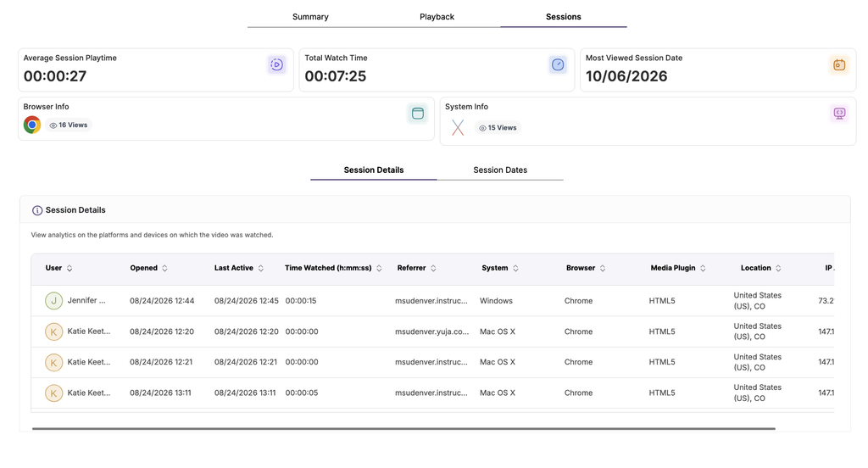Click Jennifer's J avatar
Image resolution: width=868 pixels, height=468 pixels.
53,301
